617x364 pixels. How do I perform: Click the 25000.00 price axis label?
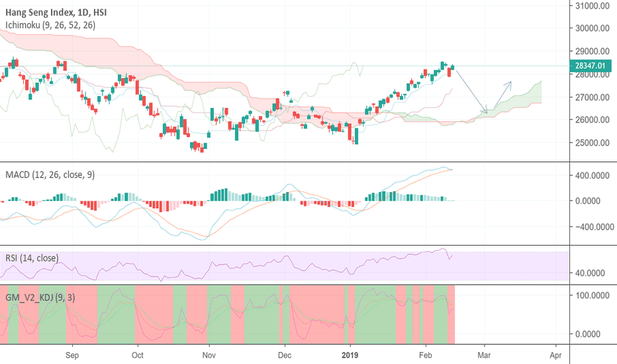click(x=593, y=143)
